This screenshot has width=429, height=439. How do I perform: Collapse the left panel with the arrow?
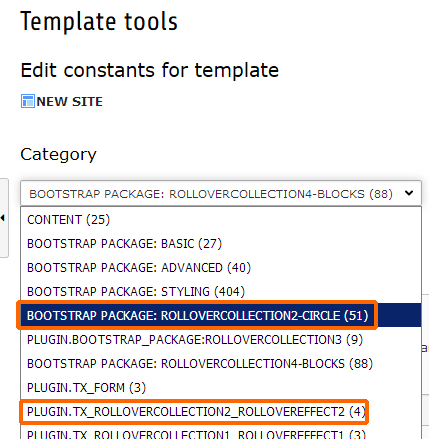(x=3, y=218)
